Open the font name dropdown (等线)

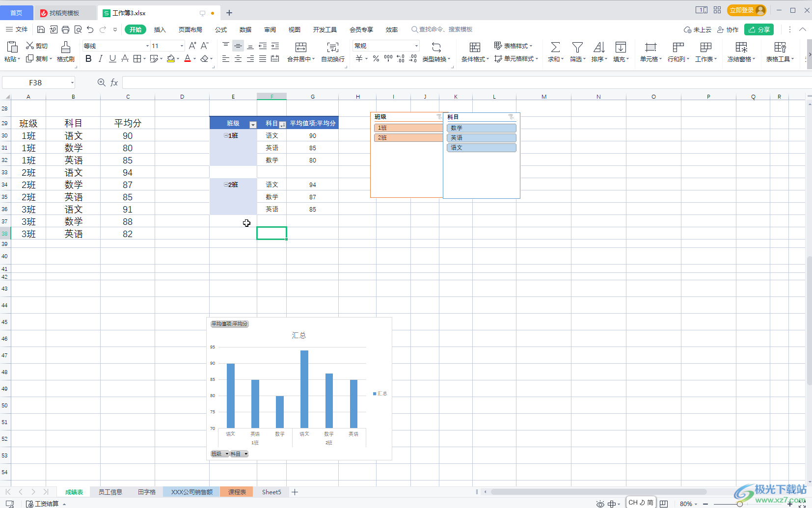(147, 46)
